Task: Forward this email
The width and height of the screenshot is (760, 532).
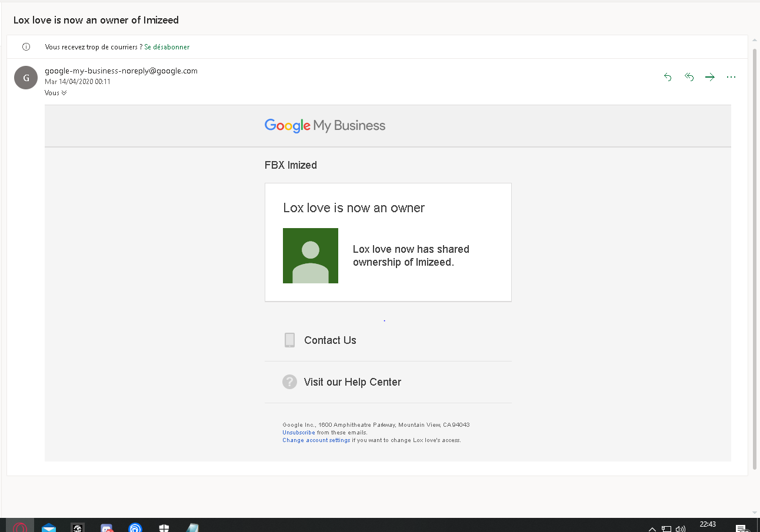Action: [x=710, y=76]
